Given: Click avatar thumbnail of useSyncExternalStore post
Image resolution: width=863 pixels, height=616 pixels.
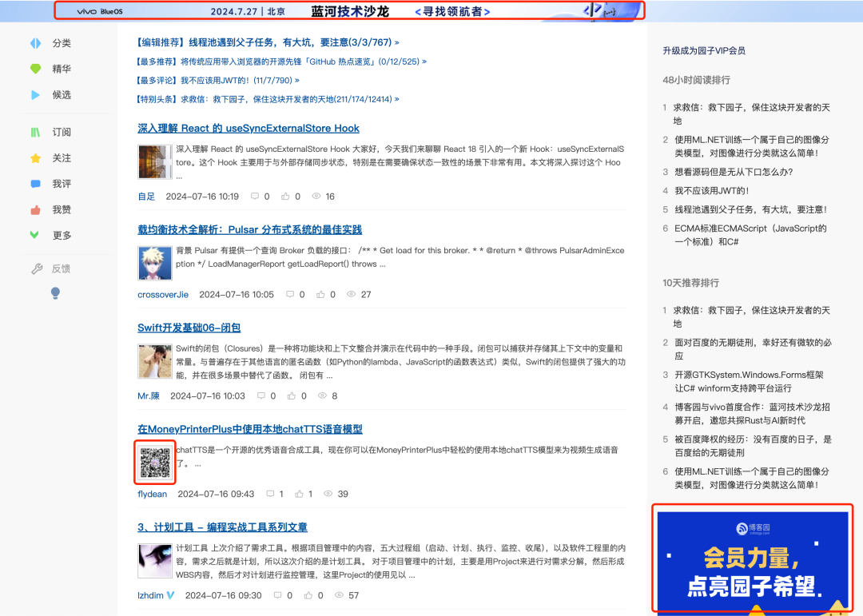Looking at the screenshot, I should tap(155, 161).
